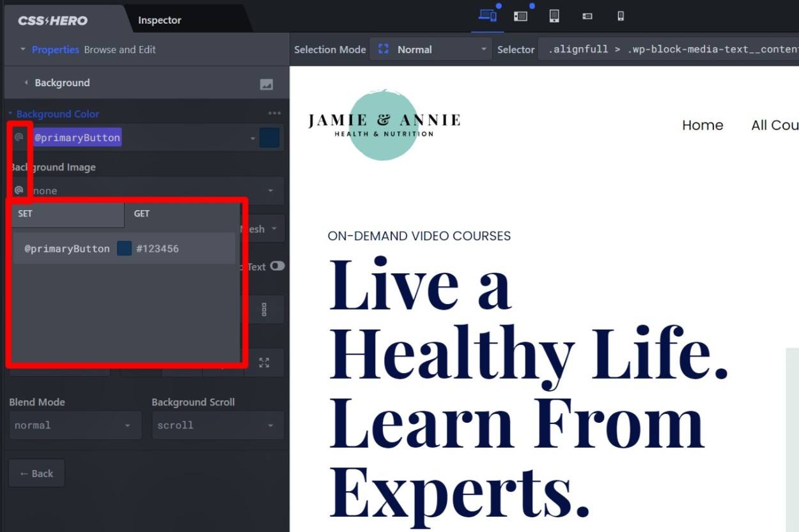Click the @primaryButton color value field
Image resolution: width=799 pixels, height=532 pixels.
pyautogui.click(x=77, y=137)
